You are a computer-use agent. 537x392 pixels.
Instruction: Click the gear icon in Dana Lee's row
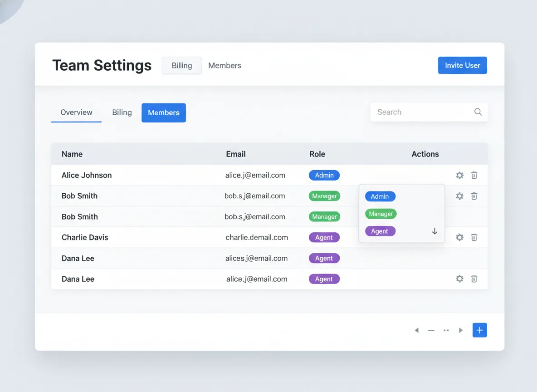[459, 279]
